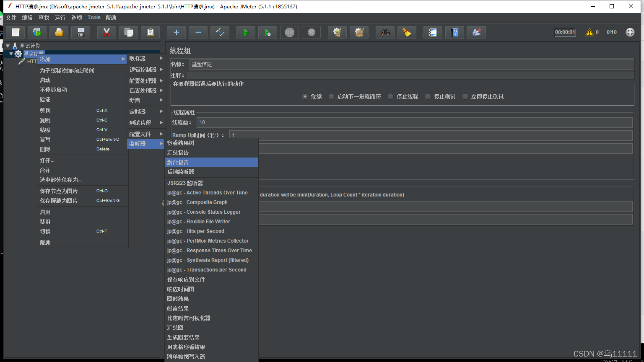The width and height of the screenshot is (644, 362).
Task: Choose 察看结果树 listener
Action: pos(211,143)
